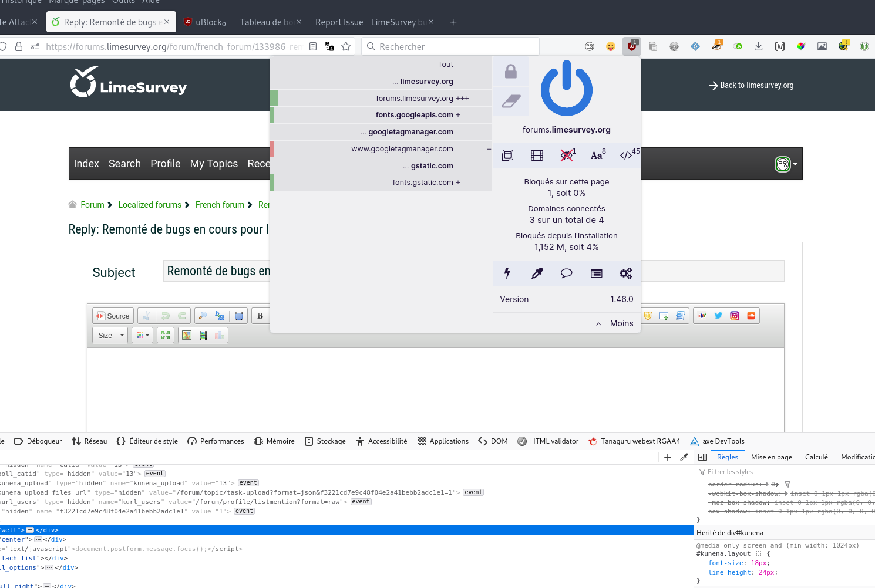Click the large media blocking film icon
The width and height of the screenshot is (875, 588).
[x=537, y=156]
